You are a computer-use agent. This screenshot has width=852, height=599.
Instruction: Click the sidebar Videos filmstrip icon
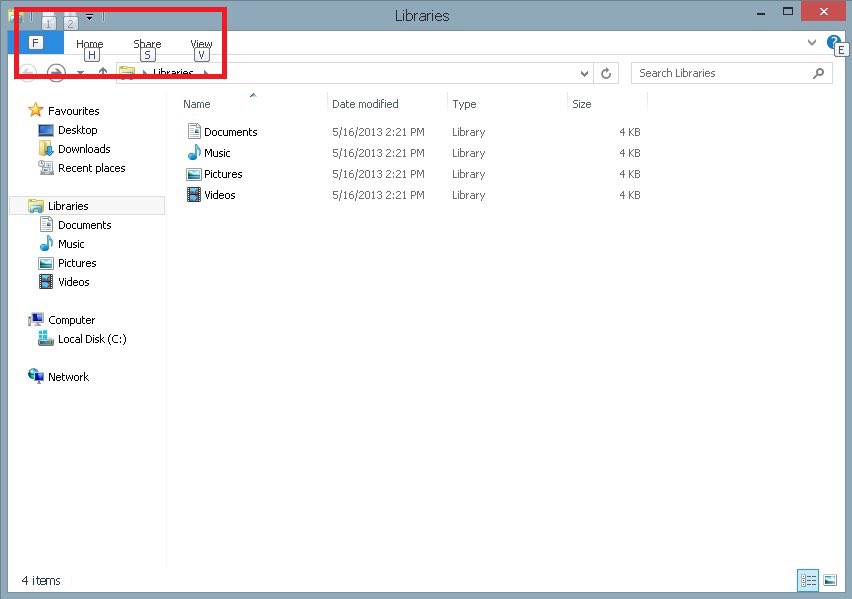tap(46, 282)
